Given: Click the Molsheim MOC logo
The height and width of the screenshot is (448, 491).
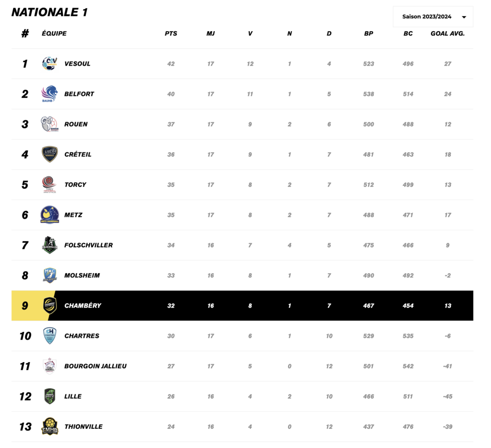Looking at the screenshot, I should point(50,276).
